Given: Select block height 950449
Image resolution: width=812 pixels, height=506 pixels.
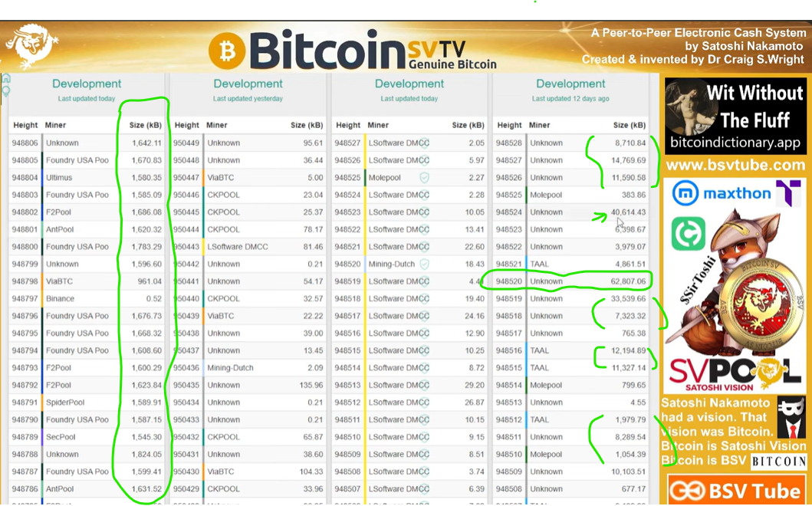Looking at the screenshot, I should 186,143.
